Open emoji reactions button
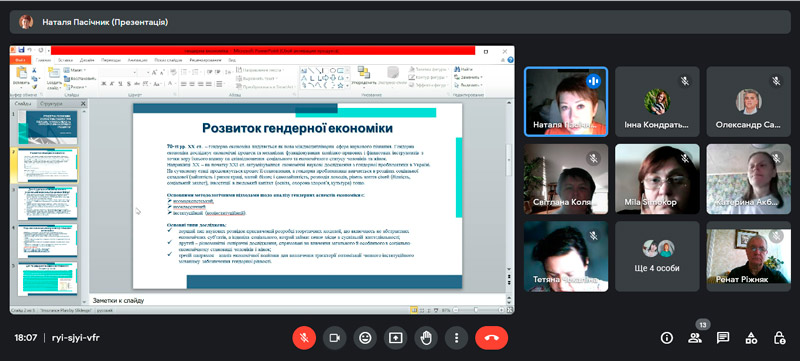This screenshot has width=800, height=361. [365, 338]
